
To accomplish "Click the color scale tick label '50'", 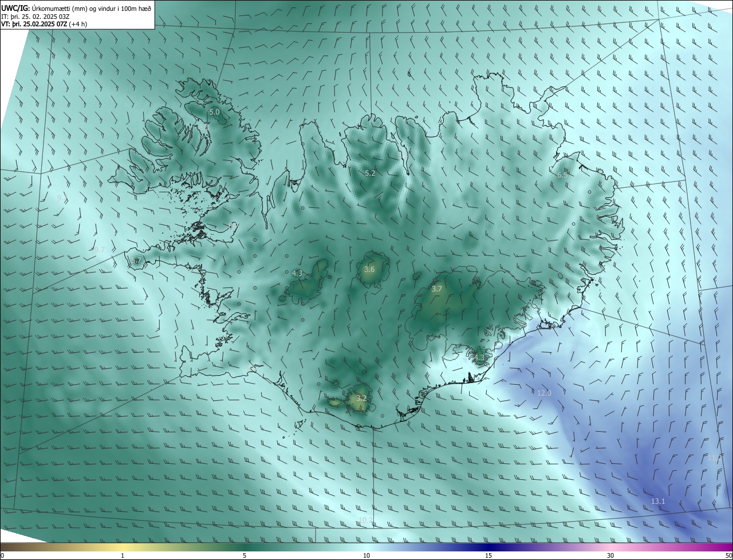I will pyautogui.click(x=728, y=555).
